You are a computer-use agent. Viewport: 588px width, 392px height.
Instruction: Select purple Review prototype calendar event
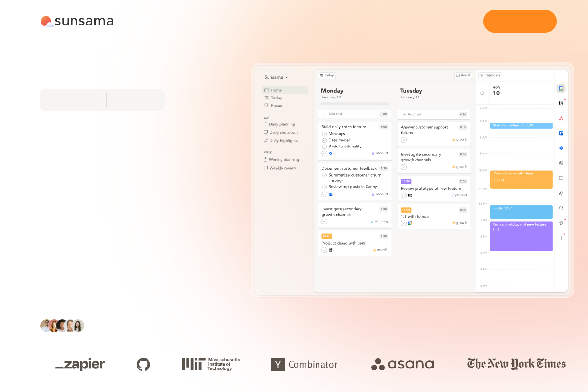click(521, 237)
